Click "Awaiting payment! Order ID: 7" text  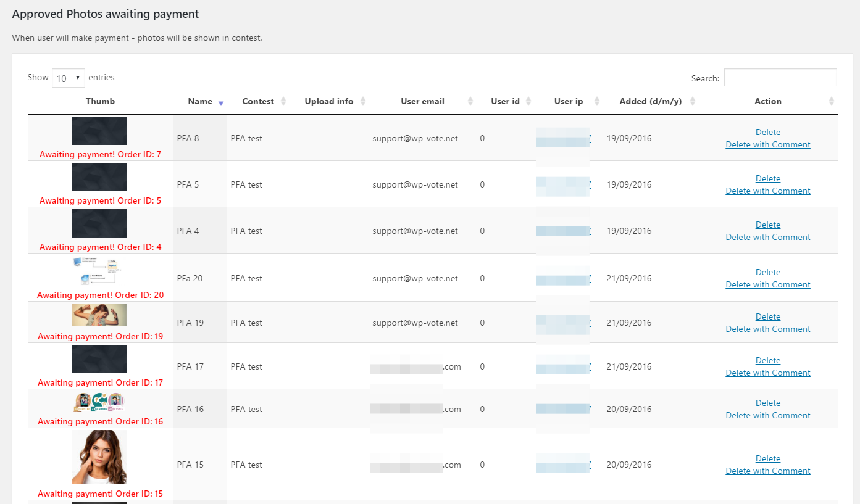[100, 154]
